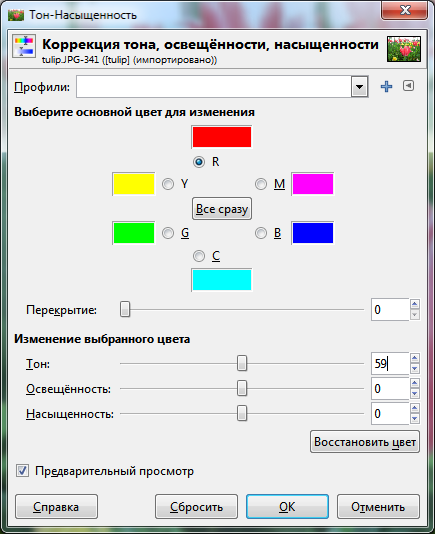
Task: Click the Перекрытие value field
Action: pyautogui.click(x=390, y=310)
